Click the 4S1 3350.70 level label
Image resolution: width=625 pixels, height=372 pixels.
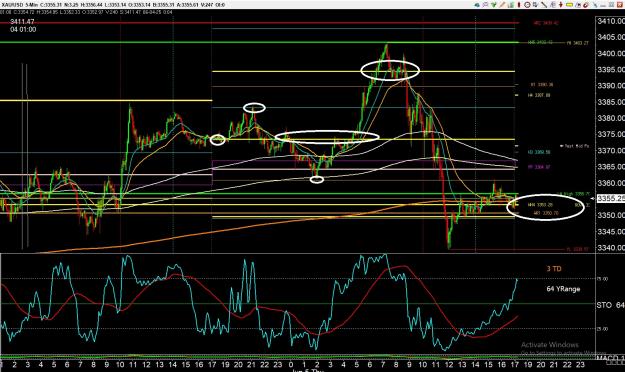click(x=546, y=213)
